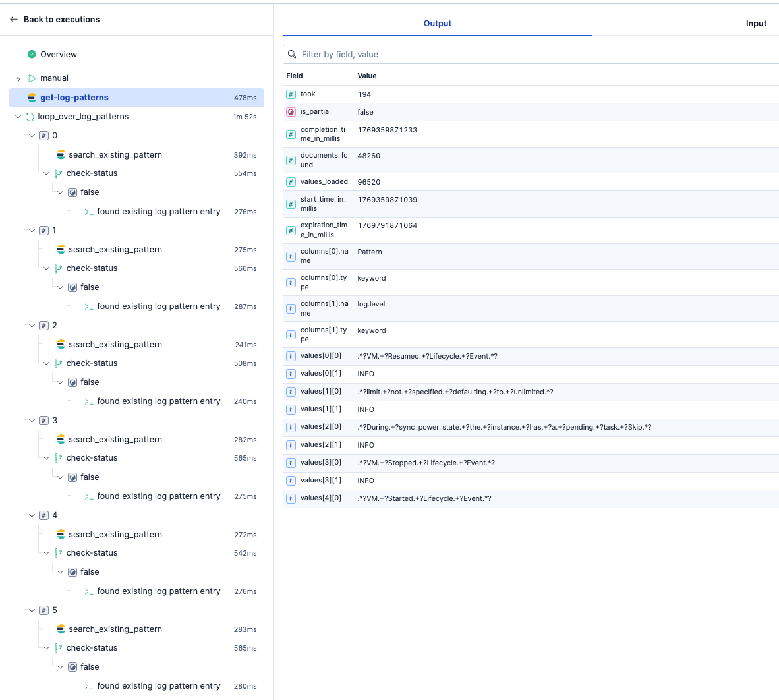Click the branch icon of check-status in iteration 3
This screenshot has height=700, width=779.
tap(58, 458)
